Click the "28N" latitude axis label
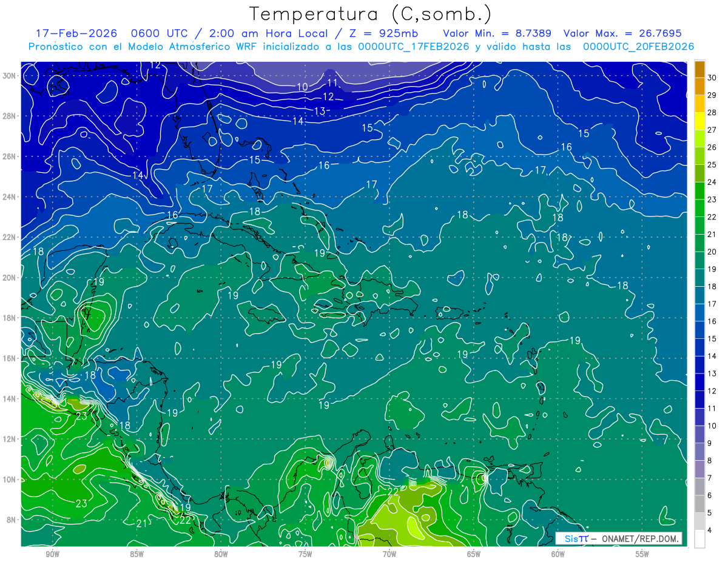The width and height of the screenshot is (728, 562). pyautogui.click(x=10, y=116)
